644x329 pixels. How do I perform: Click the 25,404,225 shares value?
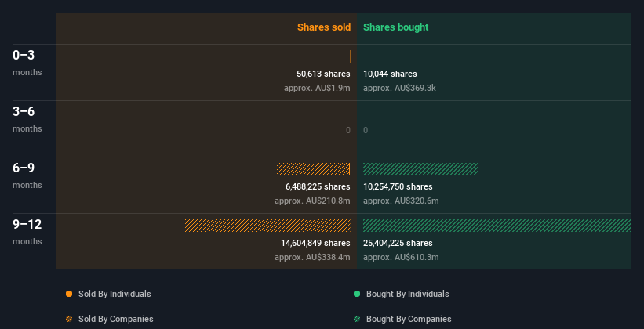click(x=398, y=244)
